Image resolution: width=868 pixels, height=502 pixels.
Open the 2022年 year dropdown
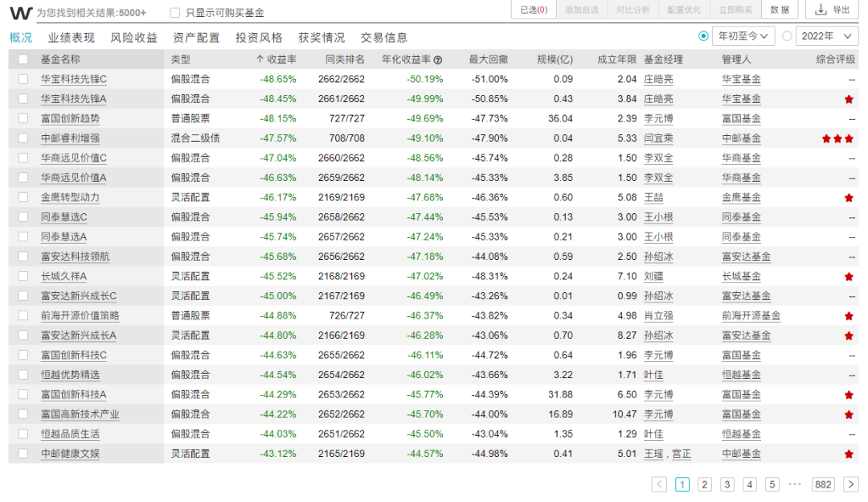pos(827,36)
